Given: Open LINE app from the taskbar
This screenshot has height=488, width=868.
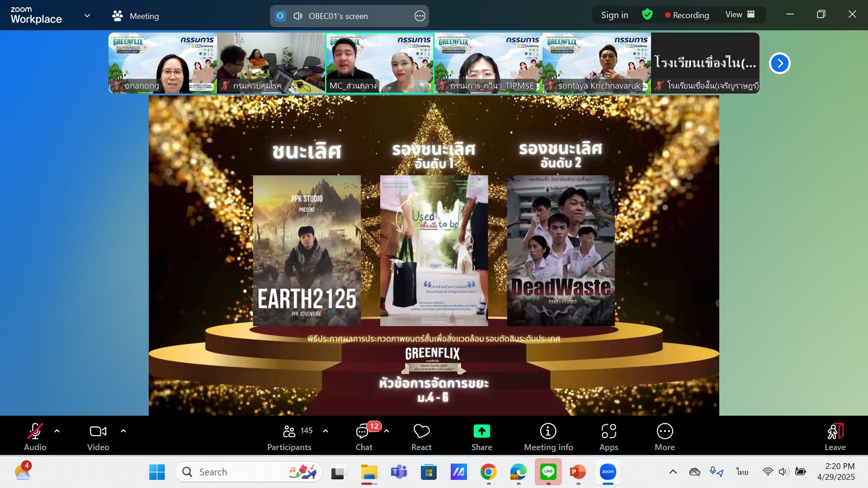Looking at the screenshot, I should (548, 472).
